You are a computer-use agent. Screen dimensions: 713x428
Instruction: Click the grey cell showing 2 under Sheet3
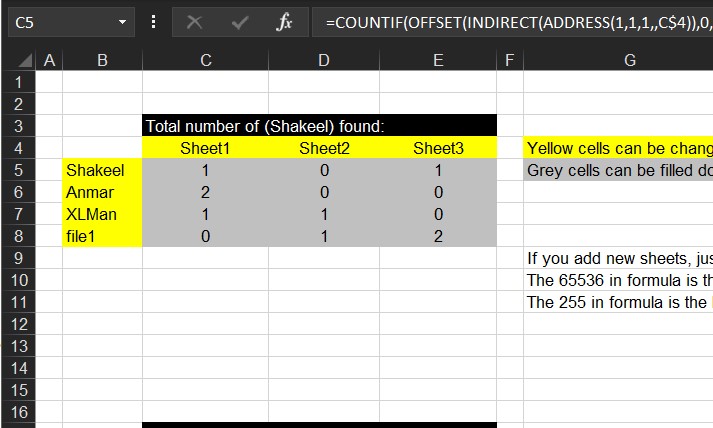click(x=438, y=236)
